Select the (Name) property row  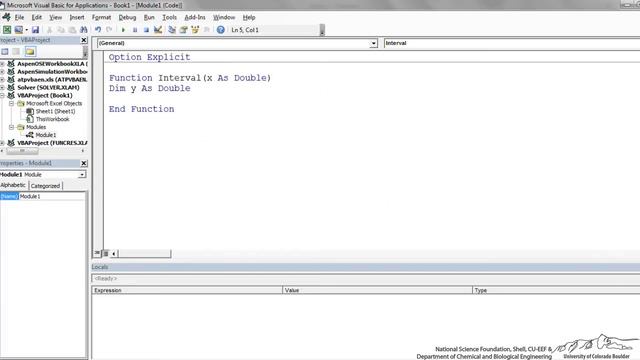(x=9, y=197)
